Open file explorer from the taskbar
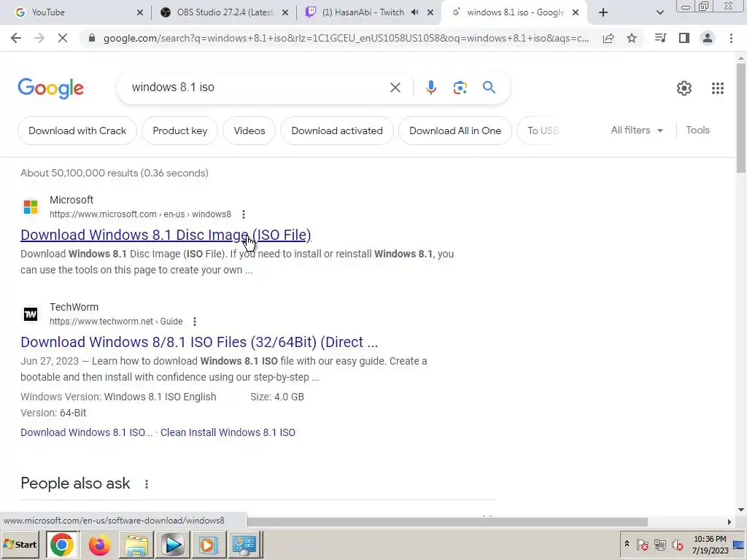Viewport: 747px width, 560px height. (136, 544)
